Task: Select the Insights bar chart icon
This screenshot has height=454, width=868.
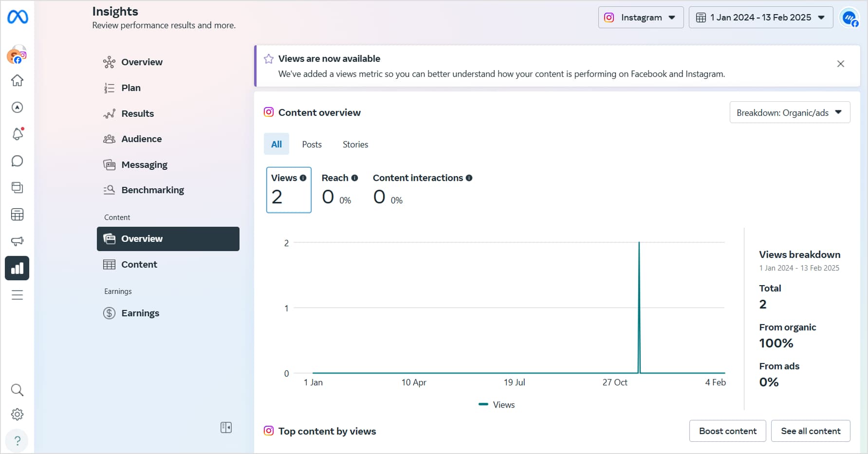Action: pos(17,268)
